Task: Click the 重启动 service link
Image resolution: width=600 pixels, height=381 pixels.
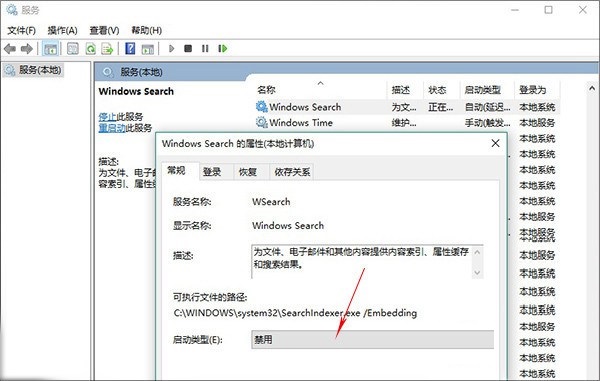Action: pyautogui.click(x=112, y=128)
